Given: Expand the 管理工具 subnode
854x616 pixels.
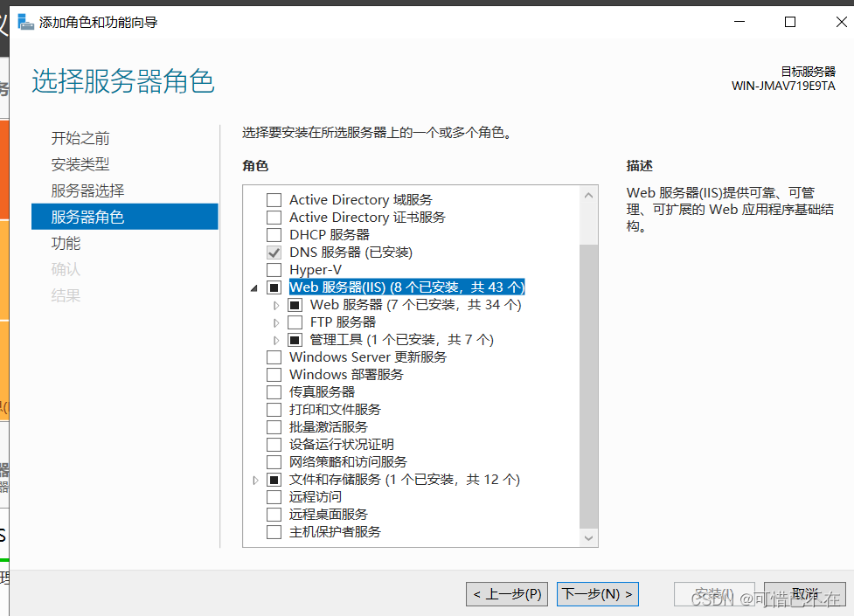Looking at the screenshot, I should [276, 340].
